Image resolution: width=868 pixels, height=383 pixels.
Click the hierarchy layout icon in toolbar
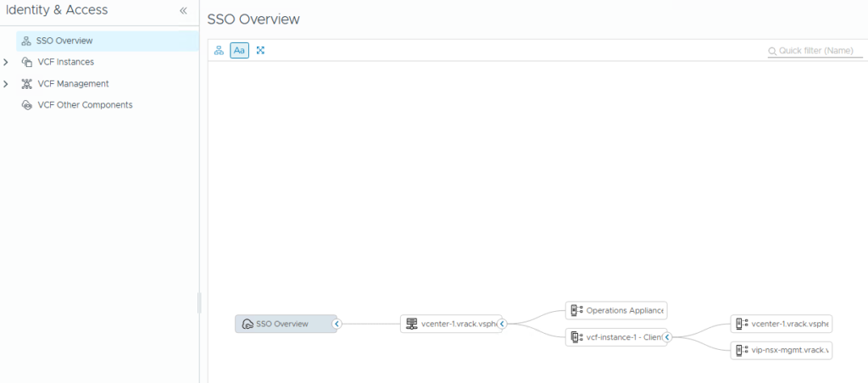click(x=219, y=51)
